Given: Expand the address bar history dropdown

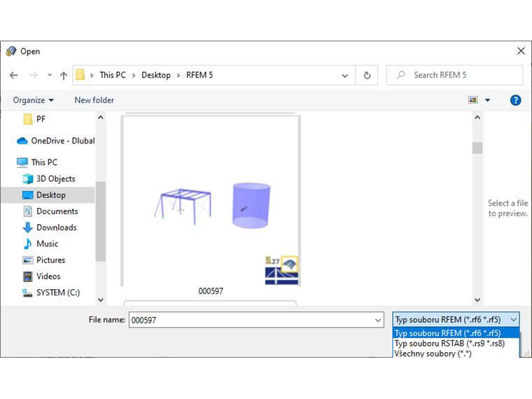Looking at the screenshot, I should (344, 76).
